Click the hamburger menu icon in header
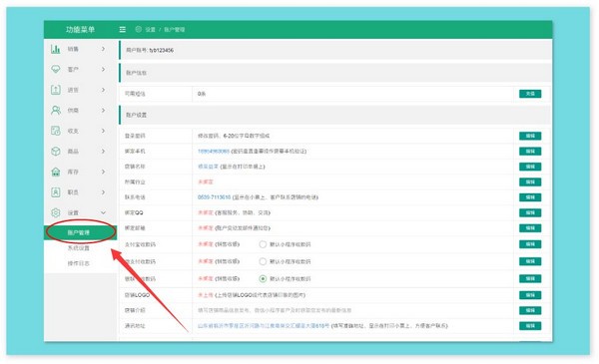This screenshot has height=364, width=599. 122,29
